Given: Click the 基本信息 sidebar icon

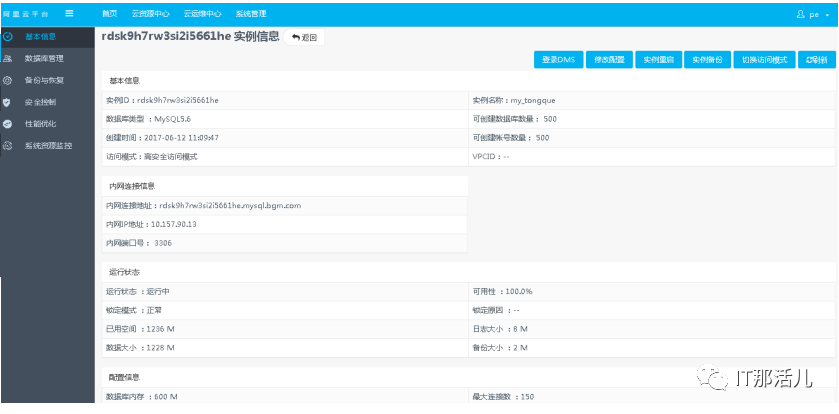Looking at the screenshot, I should pyautogui.click(x=7, y=37).
